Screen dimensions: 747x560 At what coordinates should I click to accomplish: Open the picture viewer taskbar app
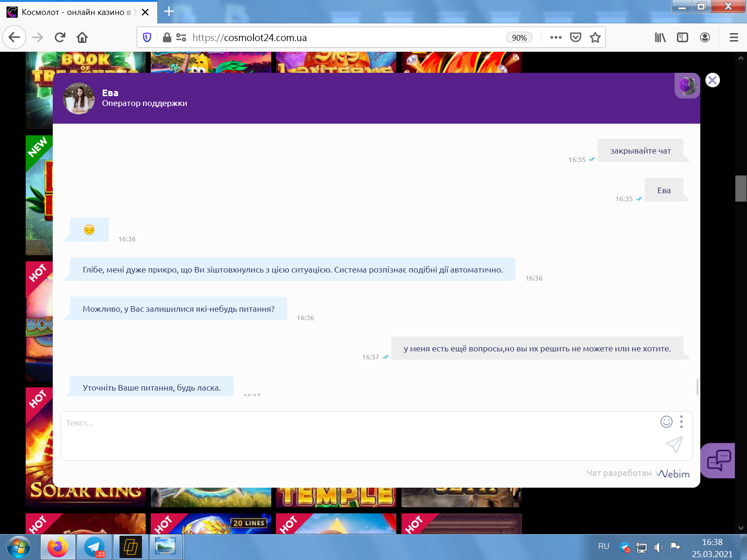(166, 547)
